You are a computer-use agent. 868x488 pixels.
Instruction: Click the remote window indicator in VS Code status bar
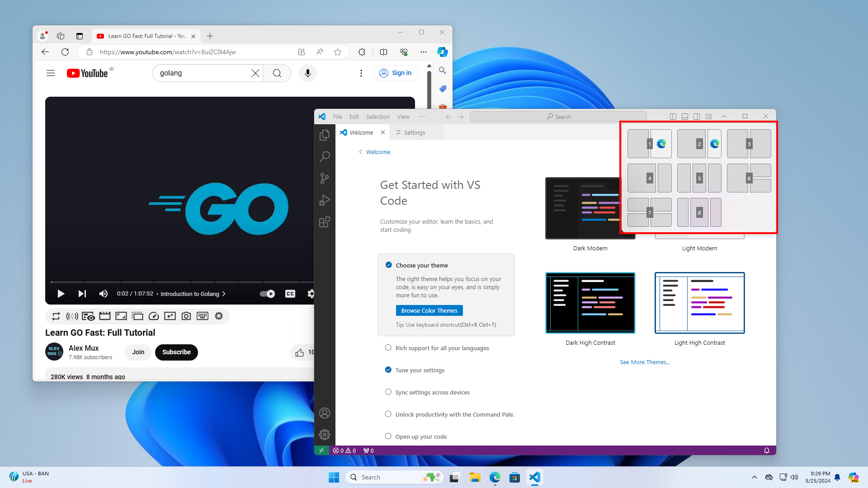(321, 450)
